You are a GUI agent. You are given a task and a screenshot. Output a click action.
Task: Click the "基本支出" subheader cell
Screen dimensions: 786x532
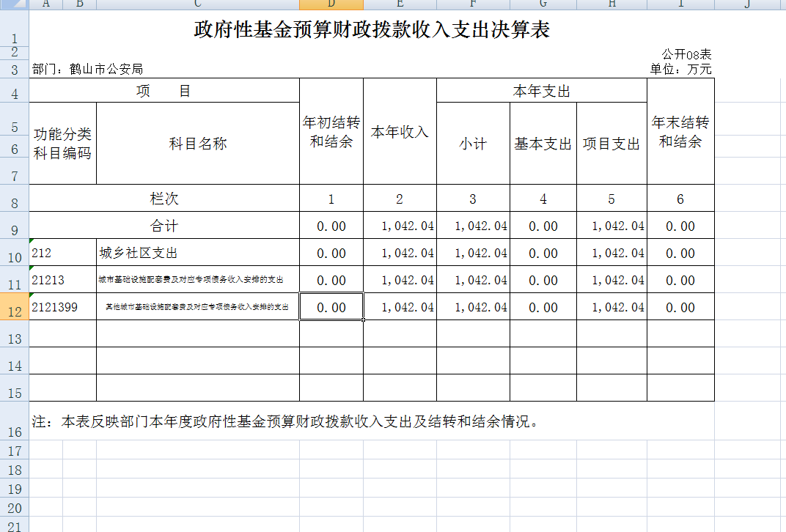coord(543,144)
